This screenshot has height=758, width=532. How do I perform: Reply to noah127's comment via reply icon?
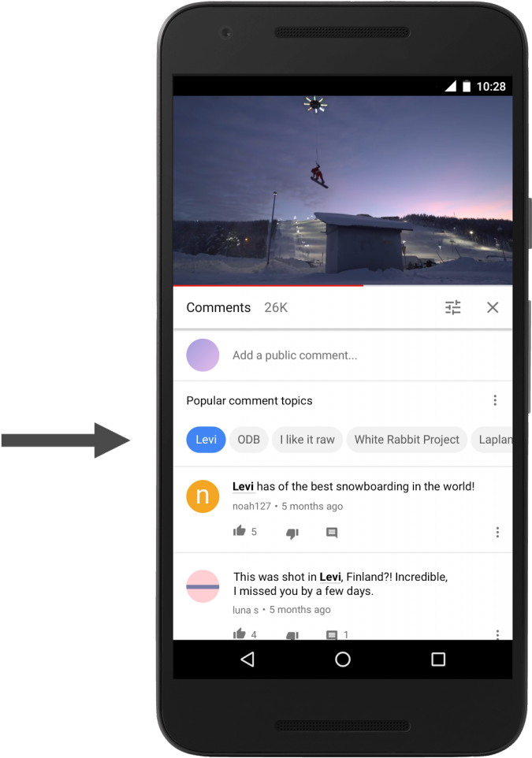[332, 533]
